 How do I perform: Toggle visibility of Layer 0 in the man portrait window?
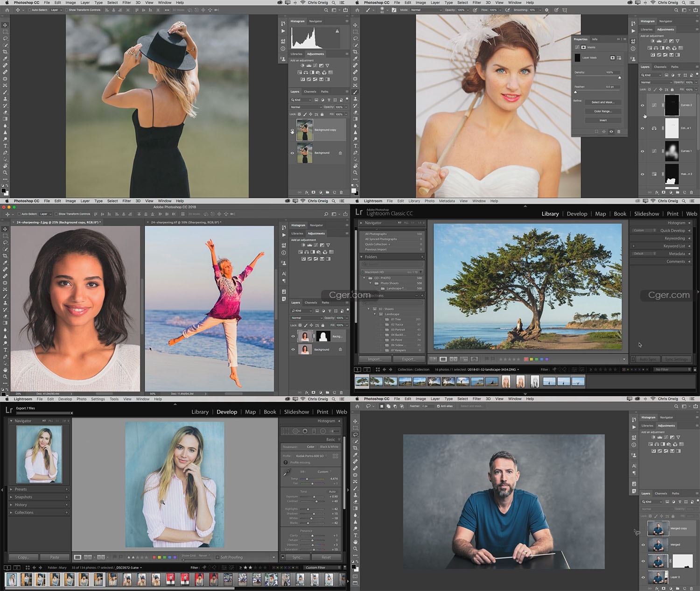643,577
